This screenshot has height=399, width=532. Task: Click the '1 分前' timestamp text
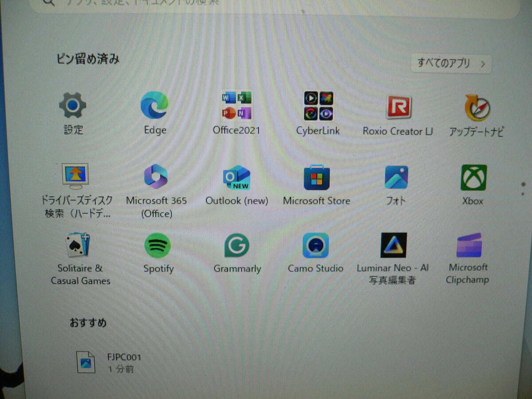(x=120, y=369)
